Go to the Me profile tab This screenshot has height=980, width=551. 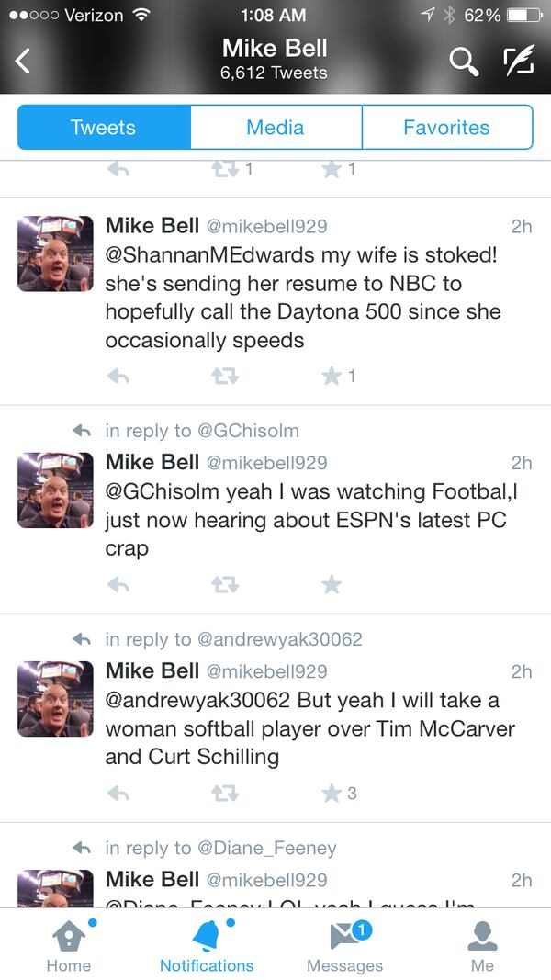click(482, 946)
